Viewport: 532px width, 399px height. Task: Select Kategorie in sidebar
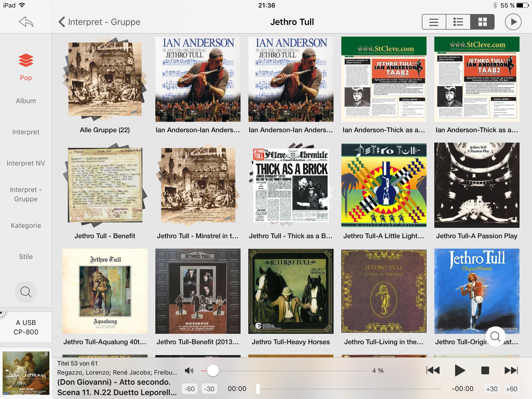tap(26, 225)
